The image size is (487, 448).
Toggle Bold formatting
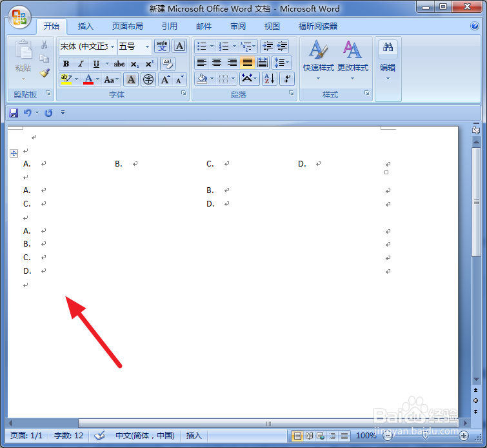point(66,64)
